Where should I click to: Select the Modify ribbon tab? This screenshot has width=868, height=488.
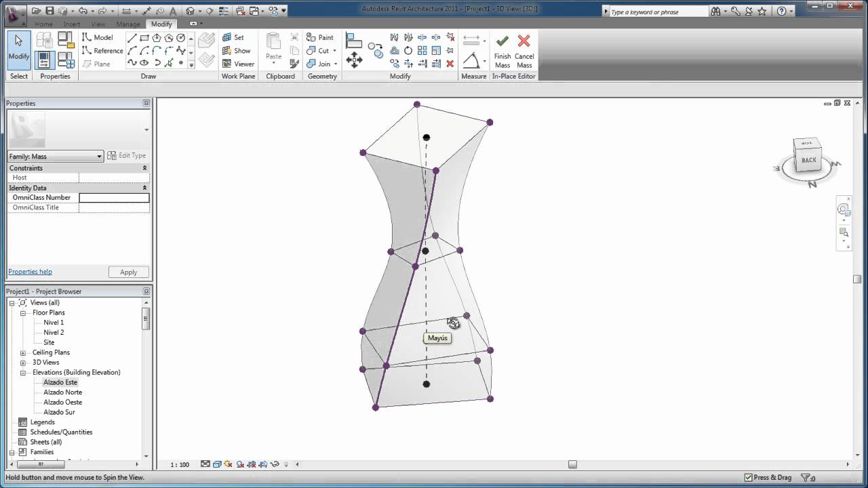tap(161, 24)
